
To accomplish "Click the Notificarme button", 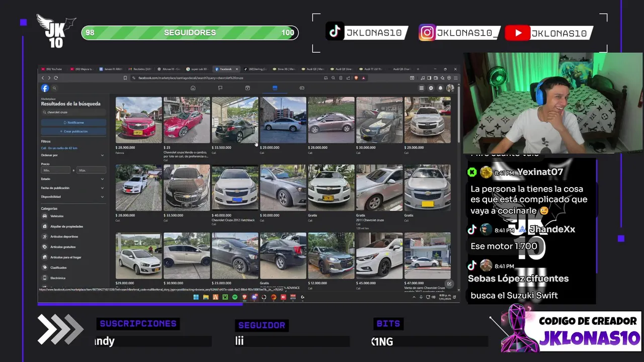I will pos(73,123).
